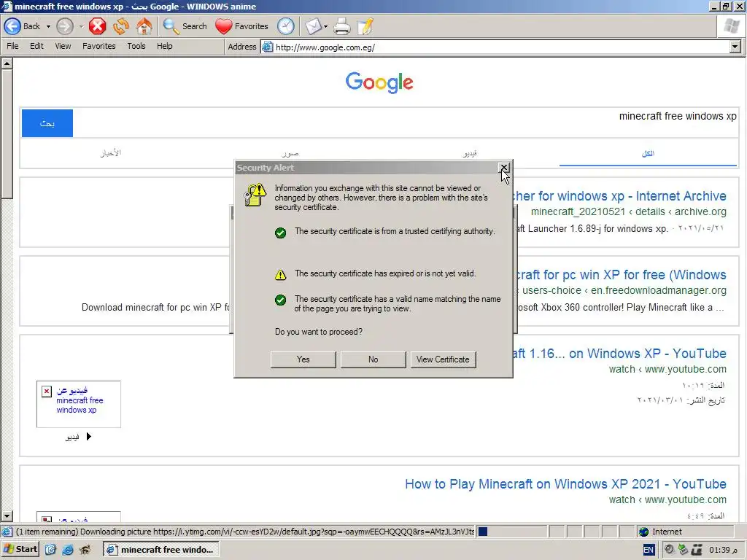747x560 pixels.
Task: Launch Internet Explorer from quick launch
Action: click(x=68, y=550)
